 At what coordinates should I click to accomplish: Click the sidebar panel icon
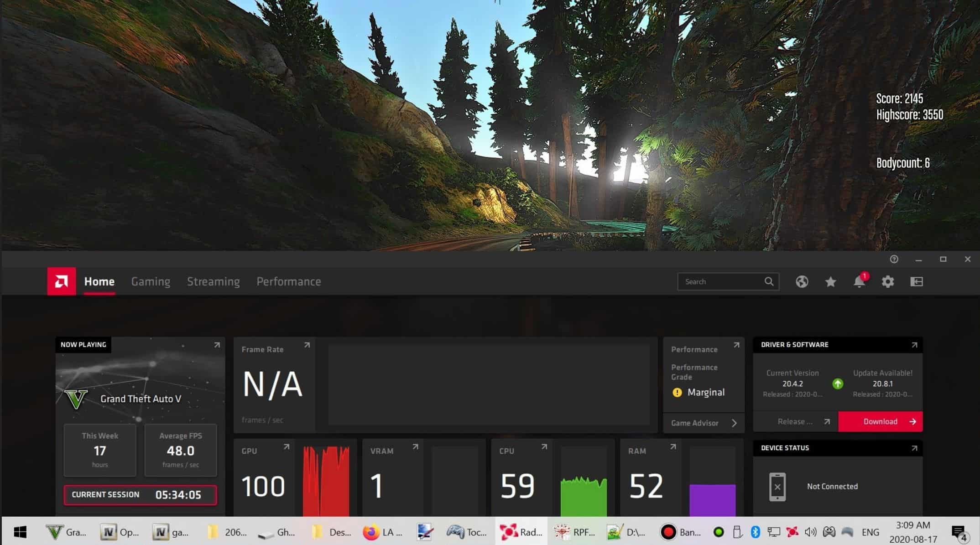point(916,282)
